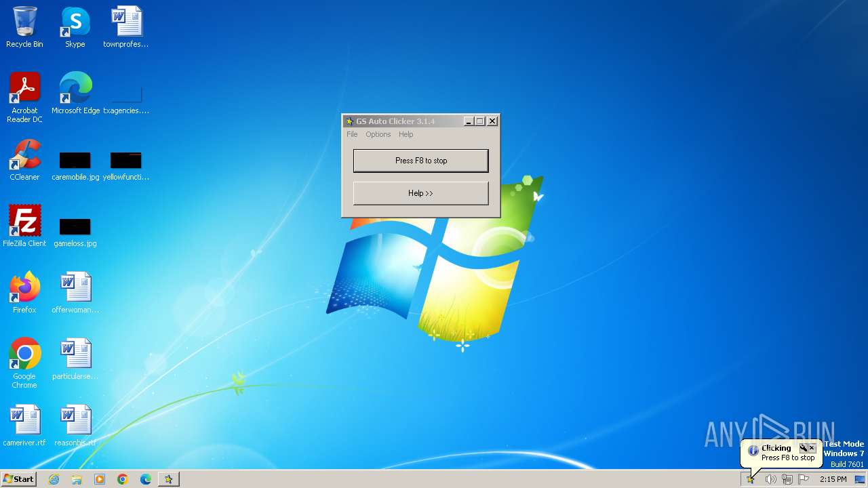Viewport: 868px width, 488px height.
Task: Open Windows Explorer folder taskbar icon
Action: coord(77,479)
